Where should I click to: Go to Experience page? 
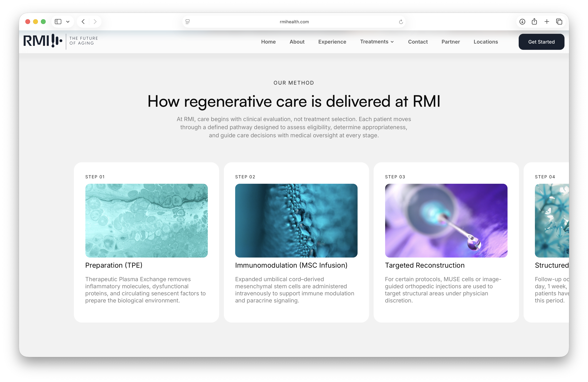332,42
